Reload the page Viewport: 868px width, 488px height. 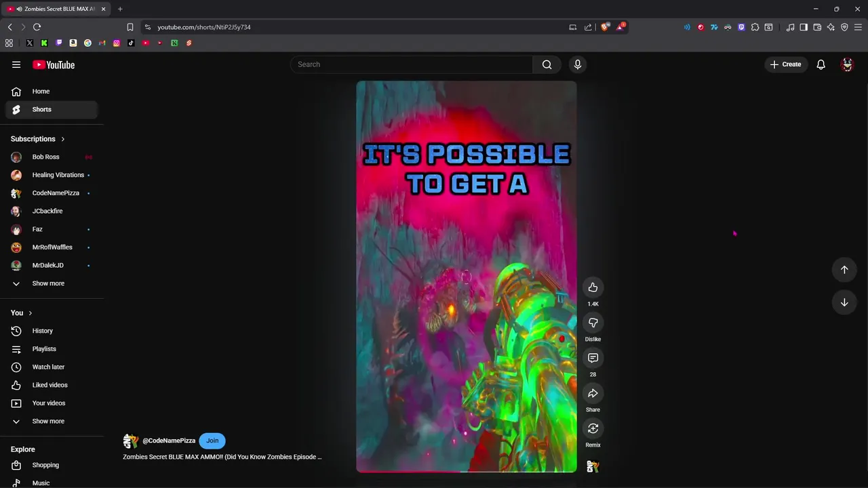click(37, 27)
